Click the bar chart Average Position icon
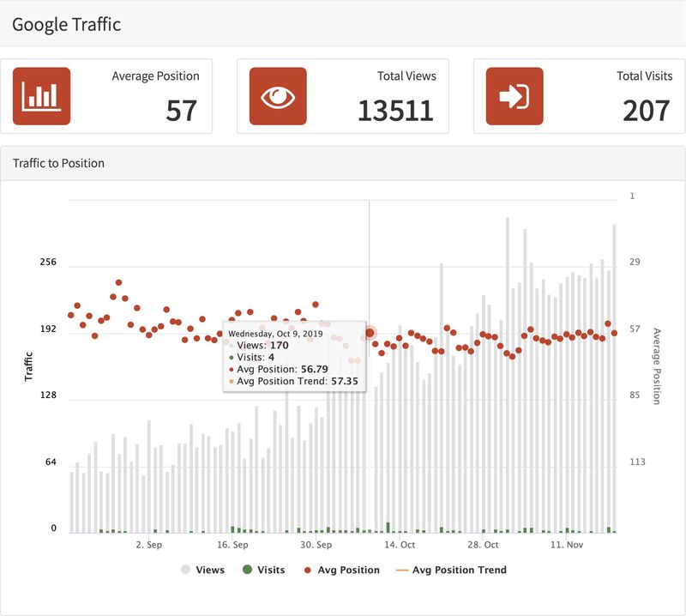The width and height of the screenshot is (686, 616). 41,96
